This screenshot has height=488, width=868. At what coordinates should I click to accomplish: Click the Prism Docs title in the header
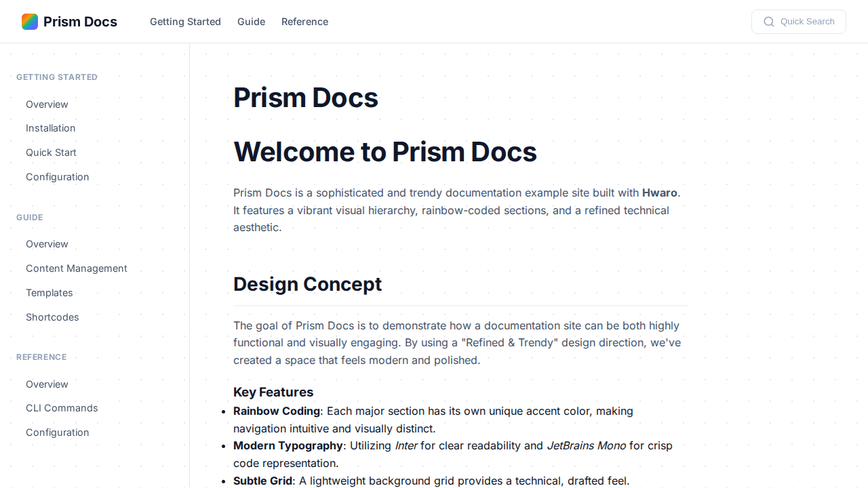[80, 21]
